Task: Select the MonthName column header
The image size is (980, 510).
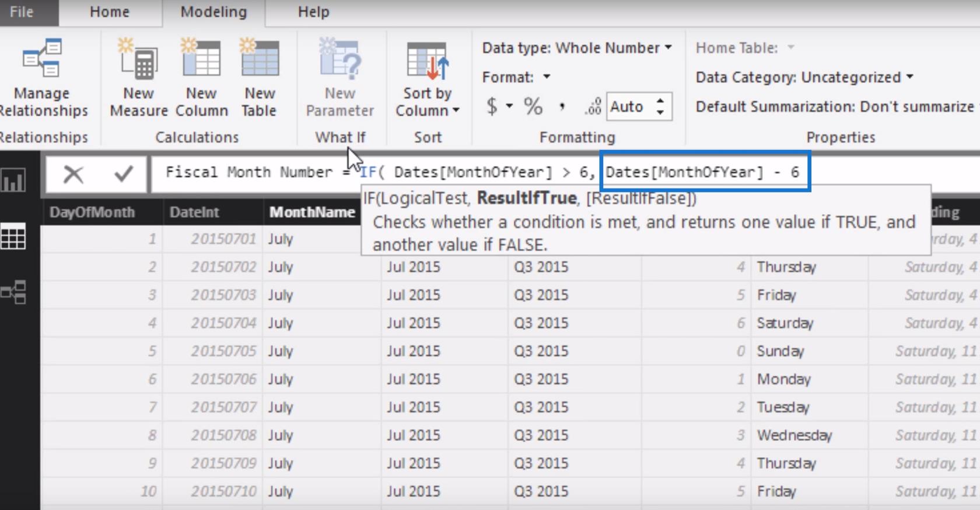Action: (x=312, y=212)
